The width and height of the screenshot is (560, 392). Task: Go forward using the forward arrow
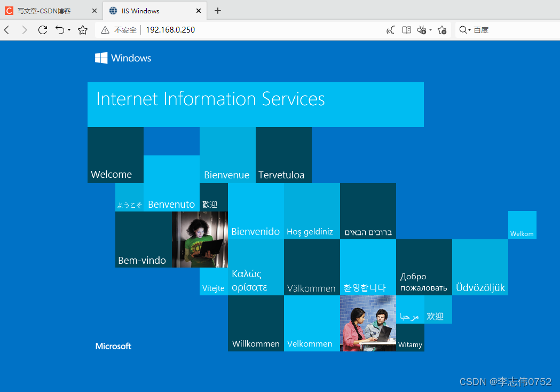tap(24, 30)
